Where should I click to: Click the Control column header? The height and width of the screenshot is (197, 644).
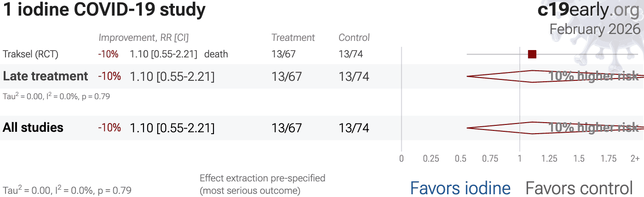click(x=354, y=38)
